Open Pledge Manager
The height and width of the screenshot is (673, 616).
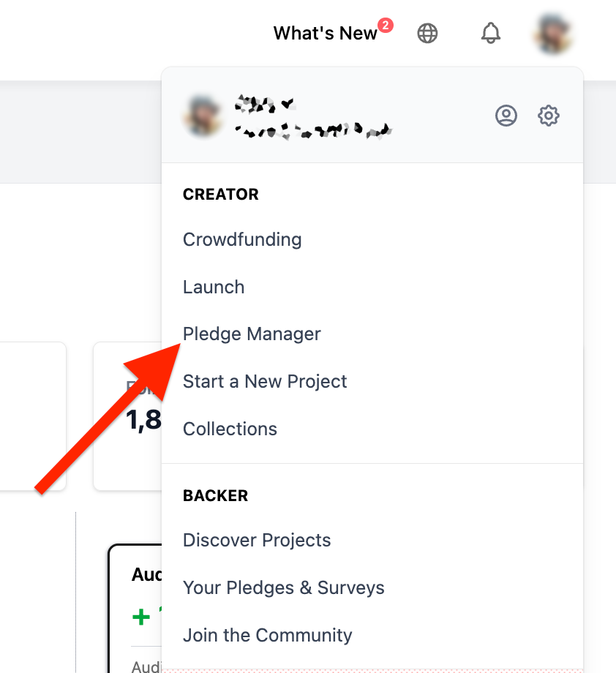(x=252, y=334)
